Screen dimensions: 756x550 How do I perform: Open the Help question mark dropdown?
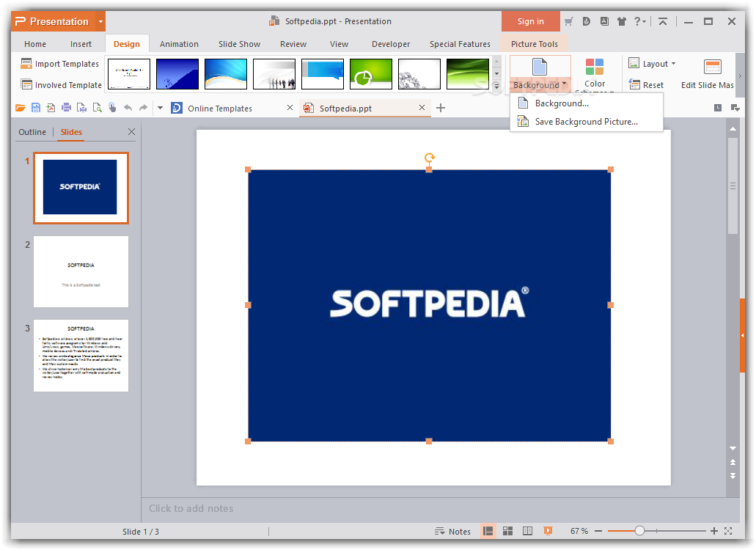tap(640, 21)
